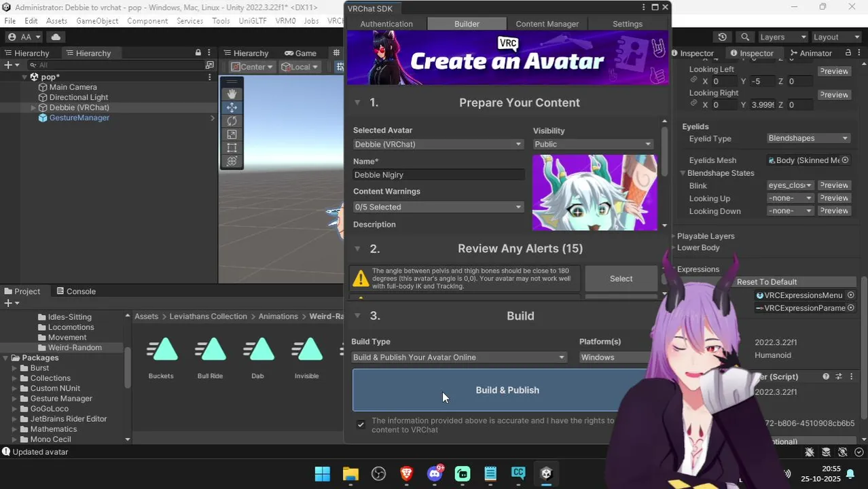Select the Dab animation asset
Viewport: 868px width, 489px height.
(258, 358)
